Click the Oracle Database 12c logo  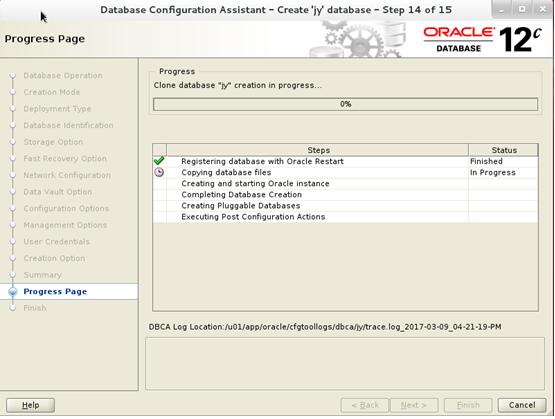click(x=482, y=39)
